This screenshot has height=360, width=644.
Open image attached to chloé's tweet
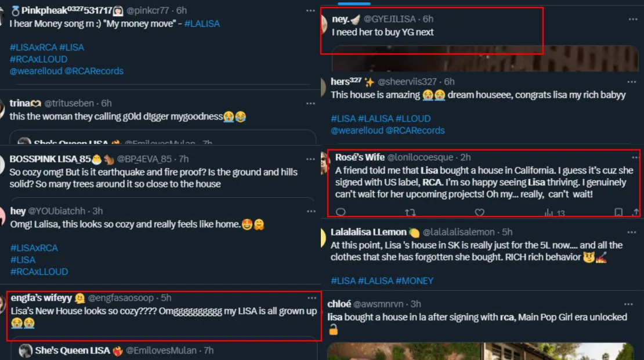(x=482, y=351)
